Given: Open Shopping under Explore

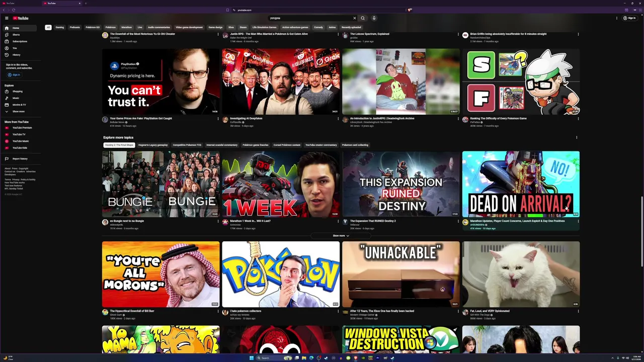Looking at the screenshot, I should pyautogui.click(x=19, y=92).
